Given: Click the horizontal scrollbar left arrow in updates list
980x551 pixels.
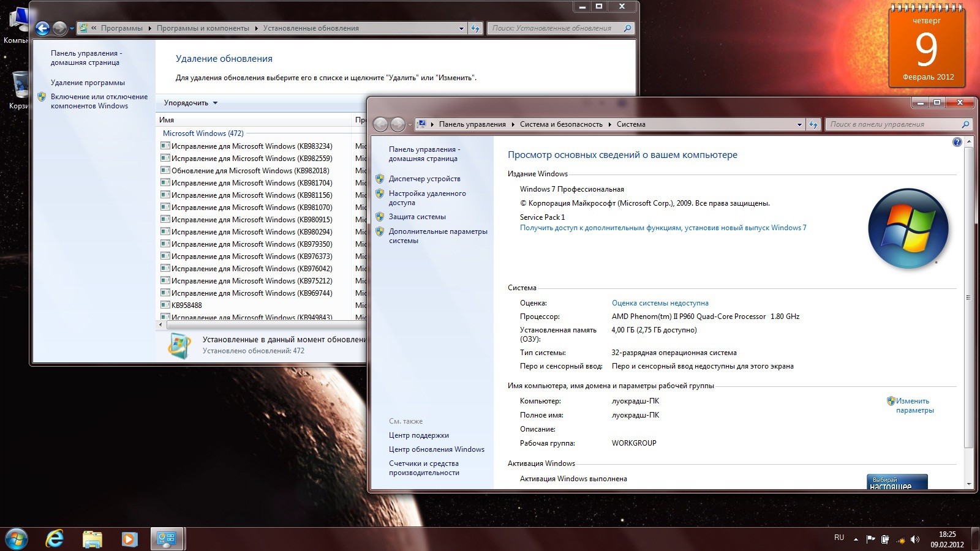Looking at the screenshot, I should 161,325.
